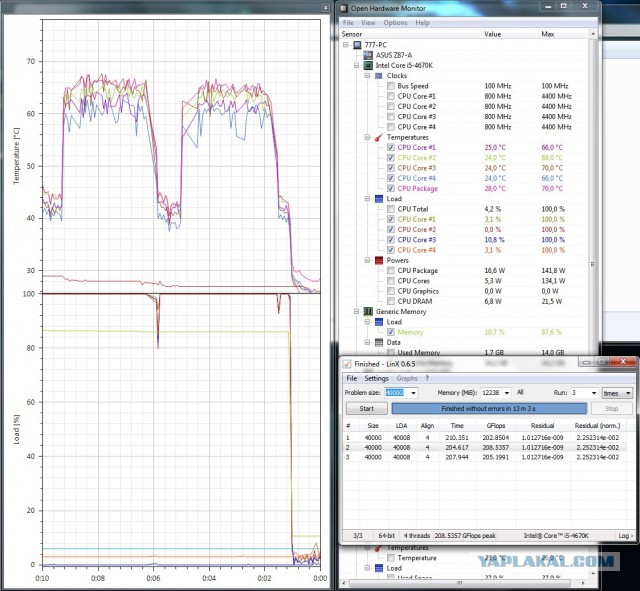Viewport: 640px width, 591px height.
Task: Click the Powers group icon
Action: coord(379,260)
